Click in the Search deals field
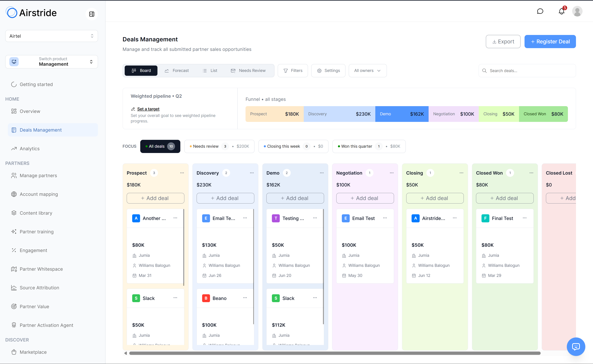Image resolution: width=593 pixels, height=364 pixels. pos(527,70)
